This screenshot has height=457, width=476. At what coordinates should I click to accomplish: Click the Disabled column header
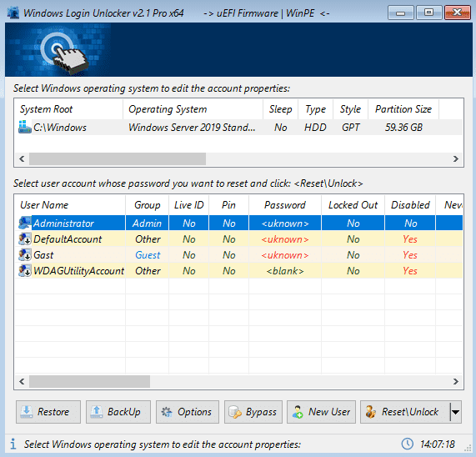(x=410, y=205)
